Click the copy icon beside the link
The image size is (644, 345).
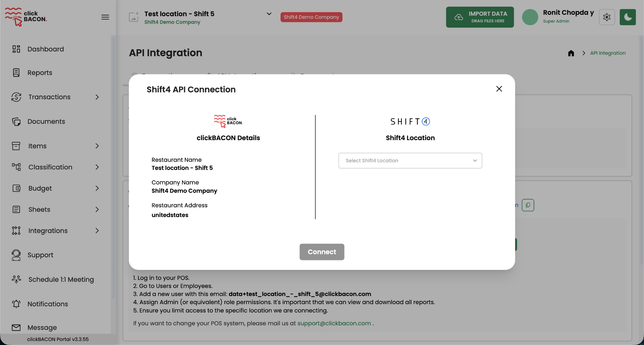[x=528, y=205]
